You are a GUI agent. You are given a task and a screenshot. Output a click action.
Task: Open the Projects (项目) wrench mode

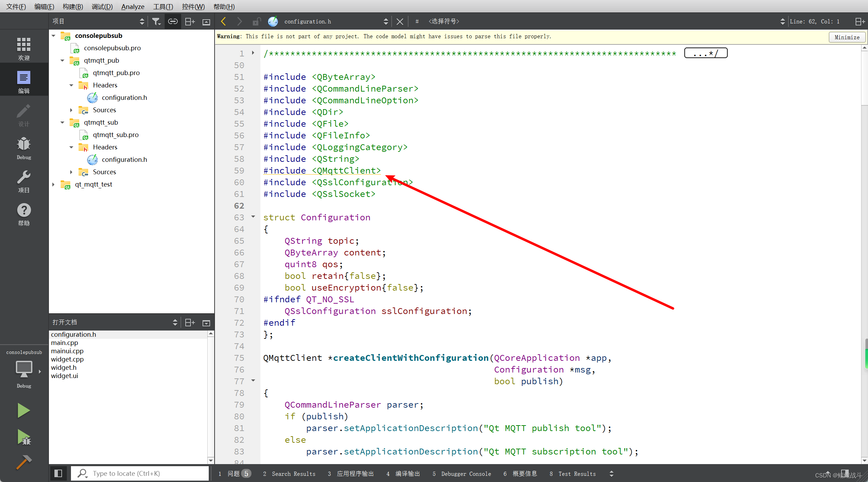click(x=24, y=181)
